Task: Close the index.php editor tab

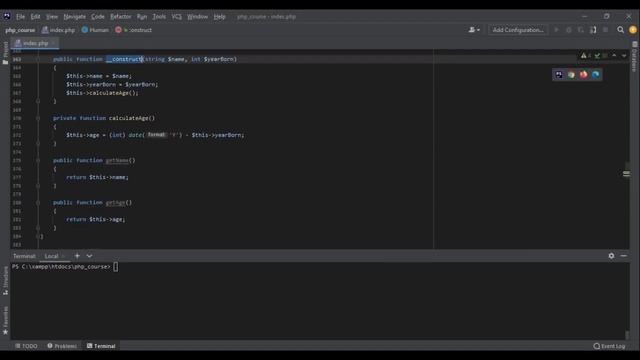Action: click(x=53, y=43)
